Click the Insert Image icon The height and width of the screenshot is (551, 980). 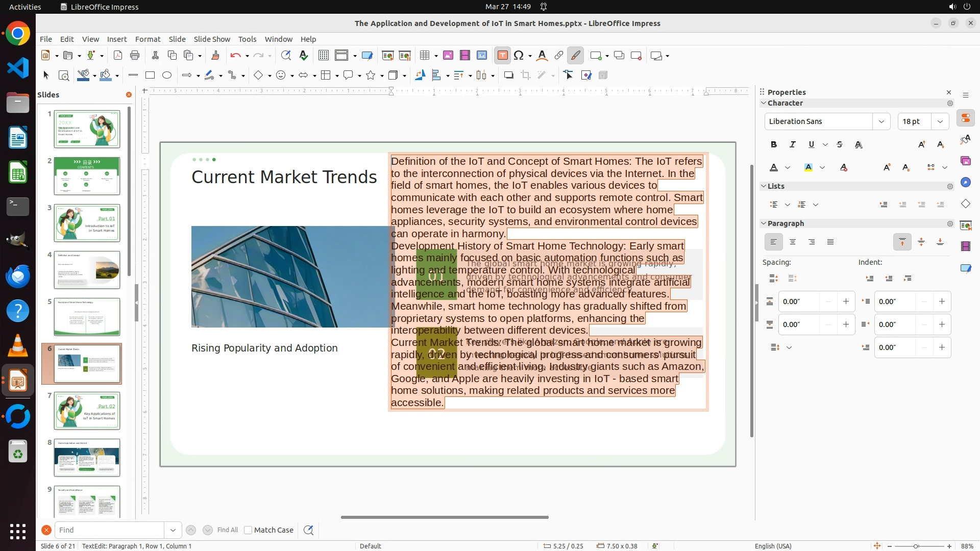[x=448, y=56]
